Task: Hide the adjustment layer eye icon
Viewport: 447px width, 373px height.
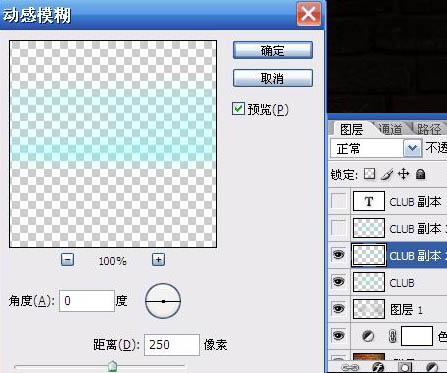Action: pos(339,336)
